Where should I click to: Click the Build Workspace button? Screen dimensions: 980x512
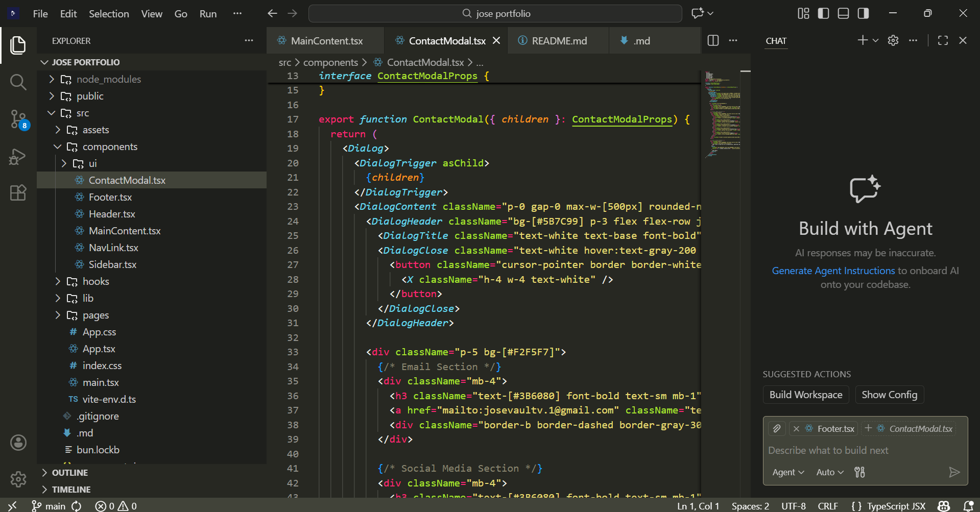tap(805, 395)
